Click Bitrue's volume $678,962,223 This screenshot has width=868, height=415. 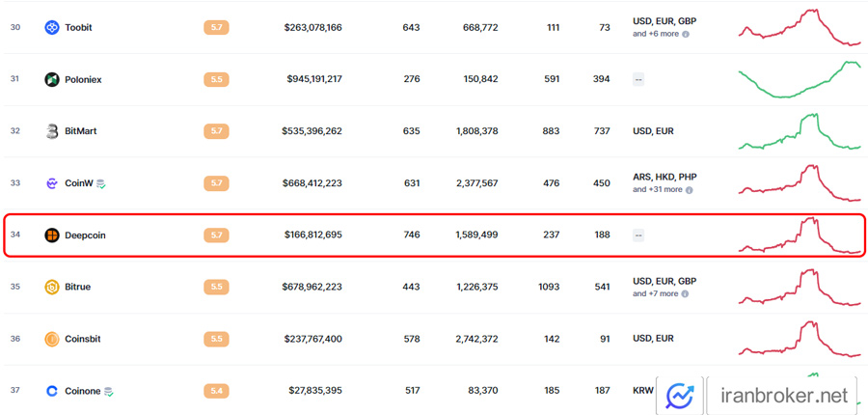click(x=312, y=287)
